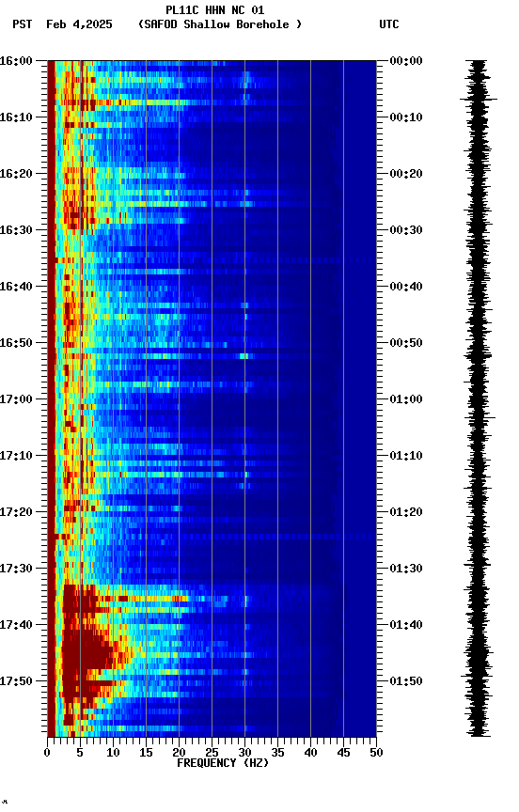The image size is (519, 812).
Task: Click the 01:10 UTC time label
Action: click(x=406, y=456)
